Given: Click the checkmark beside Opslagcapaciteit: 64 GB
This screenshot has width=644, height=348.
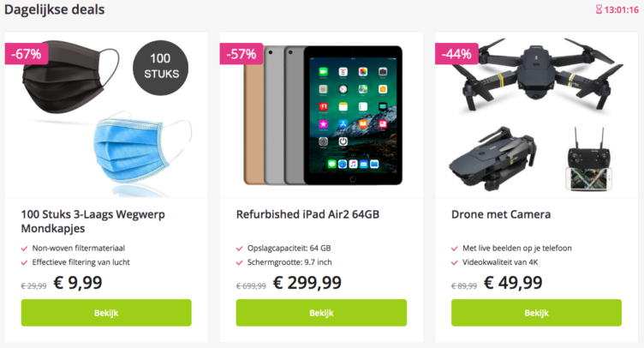Looking at the screenshot, I should [240, 249].
